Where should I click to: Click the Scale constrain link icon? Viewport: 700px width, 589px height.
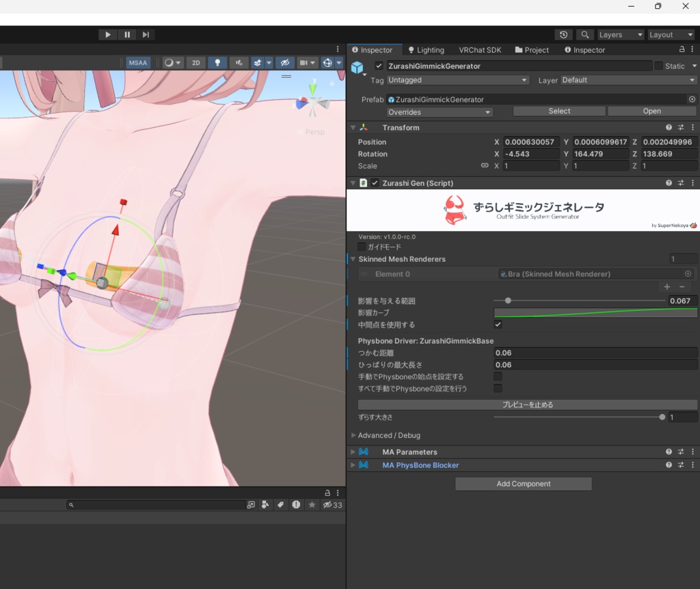[485, 165]
